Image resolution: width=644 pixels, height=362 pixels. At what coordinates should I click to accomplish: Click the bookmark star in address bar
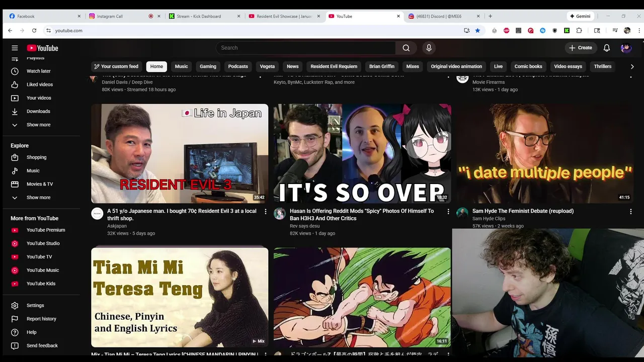tap(477, 30)
